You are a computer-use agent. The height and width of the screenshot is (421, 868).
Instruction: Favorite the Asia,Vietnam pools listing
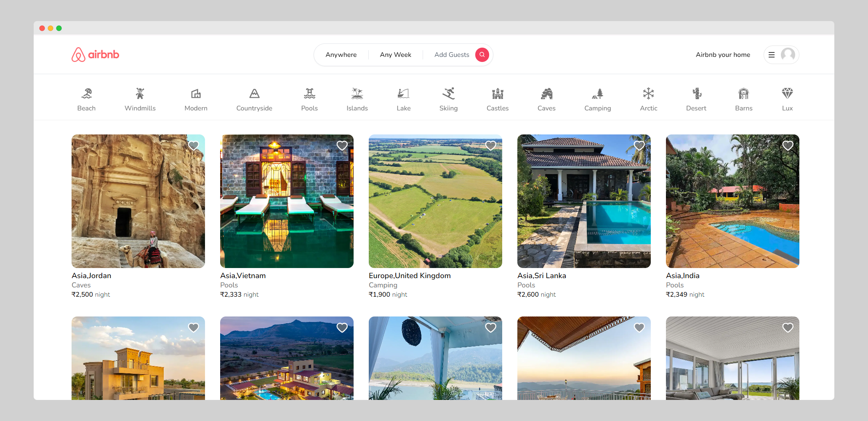[x=342, y=145]
